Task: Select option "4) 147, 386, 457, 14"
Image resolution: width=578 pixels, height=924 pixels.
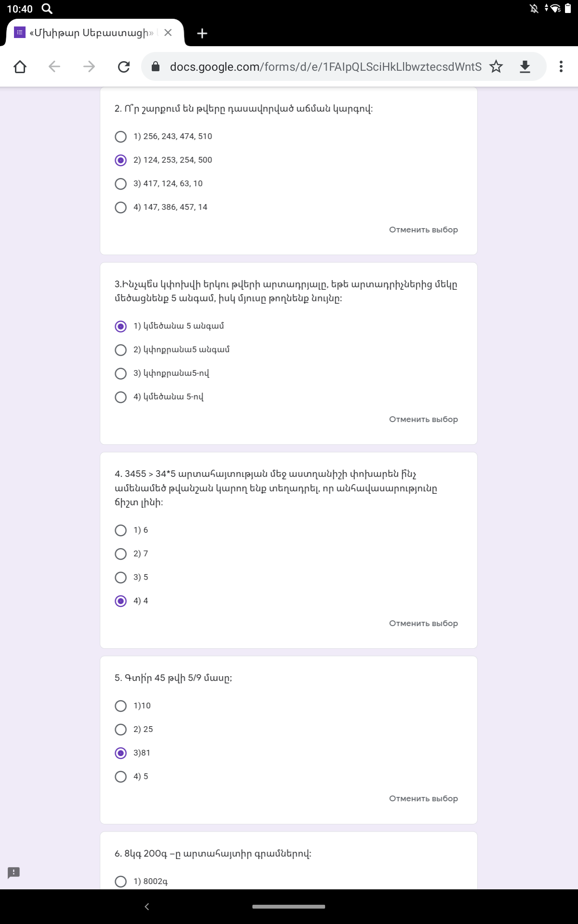Action: [121, 207]
